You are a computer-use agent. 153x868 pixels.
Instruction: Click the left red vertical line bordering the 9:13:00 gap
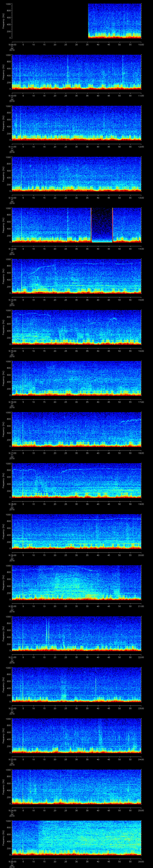(x=91, y=225)
